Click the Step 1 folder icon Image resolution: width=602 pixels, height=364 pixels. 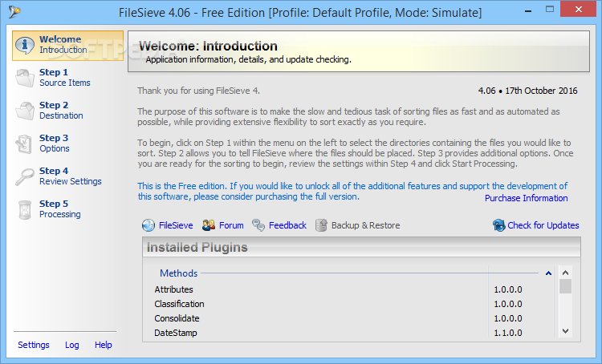(25, 78)
